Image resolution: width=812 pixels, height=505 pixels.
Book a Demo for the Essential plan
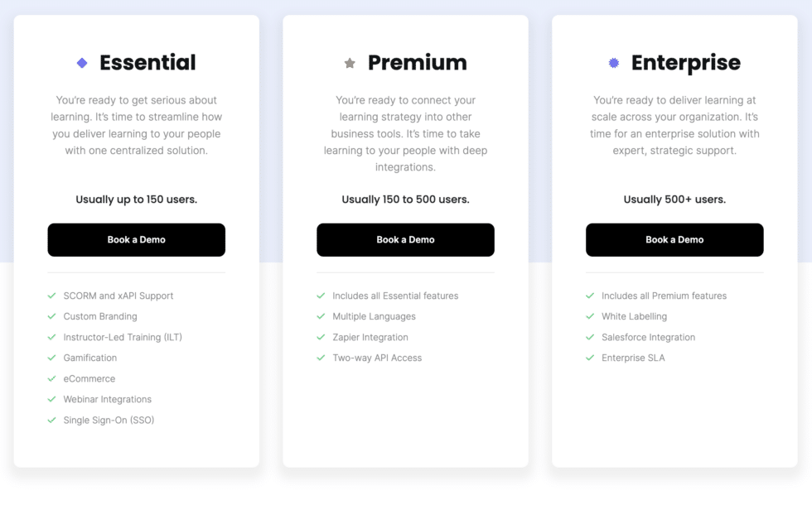tap(136, 240)
